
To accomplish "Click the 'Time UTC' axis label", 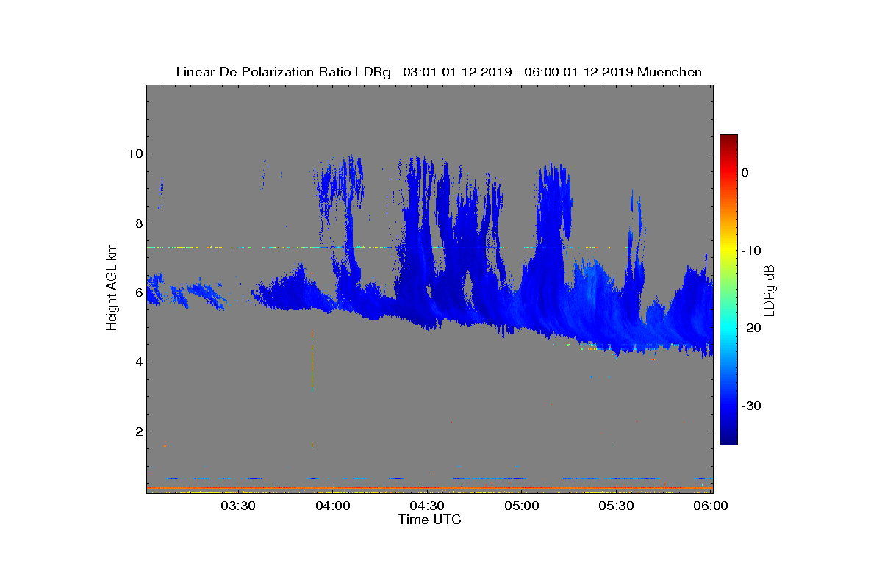I will [x=429, y=520].
